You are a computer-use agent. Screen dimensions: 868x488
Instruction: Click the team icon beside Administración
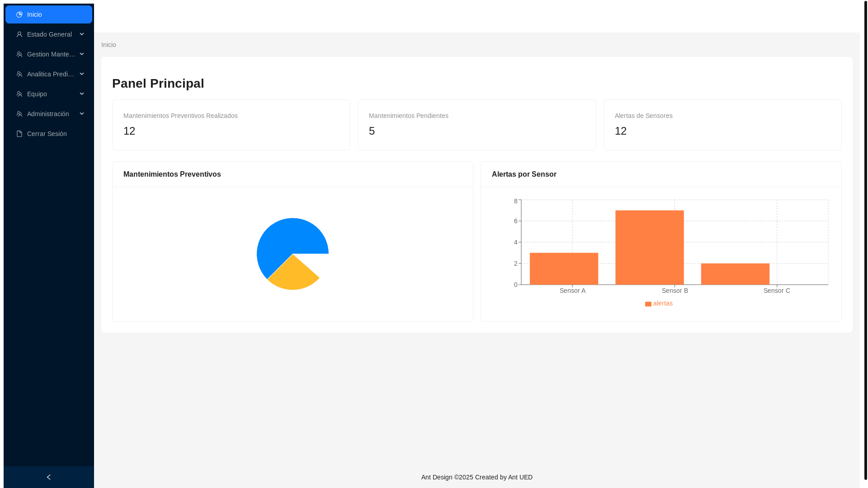coord(19,114)
